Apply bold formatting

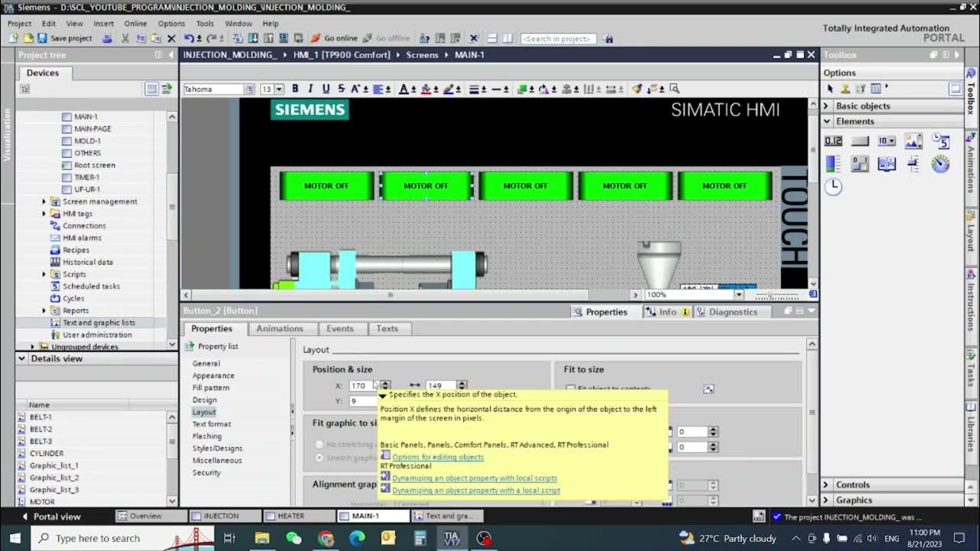(x=295, y=89)
